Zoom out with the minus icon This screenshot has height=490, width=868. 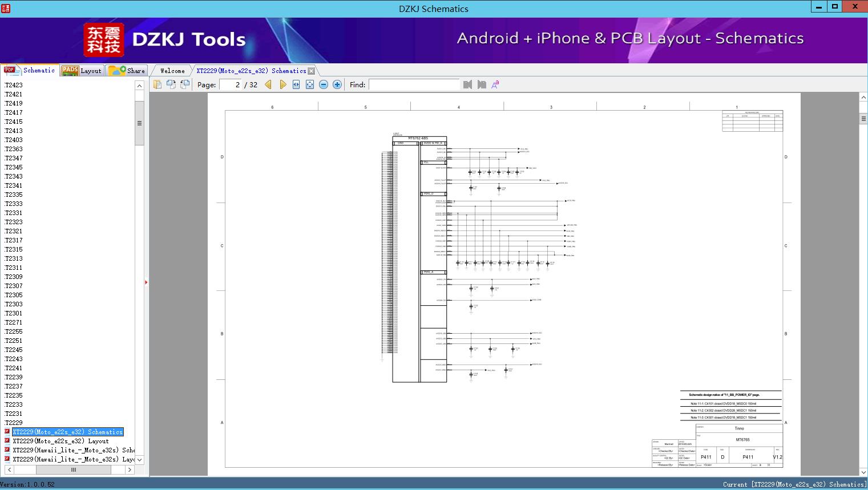point(324,84)
